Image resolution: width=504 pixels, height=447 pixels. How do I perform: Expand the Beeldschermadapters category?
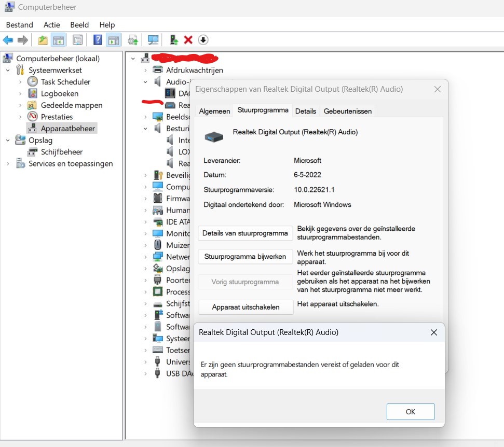click(145, 117)
